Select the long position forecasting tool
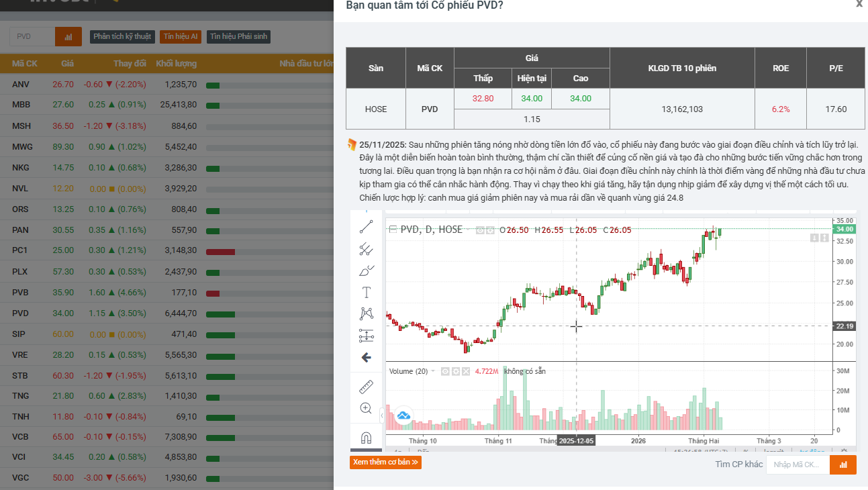 tap(366, 336)
